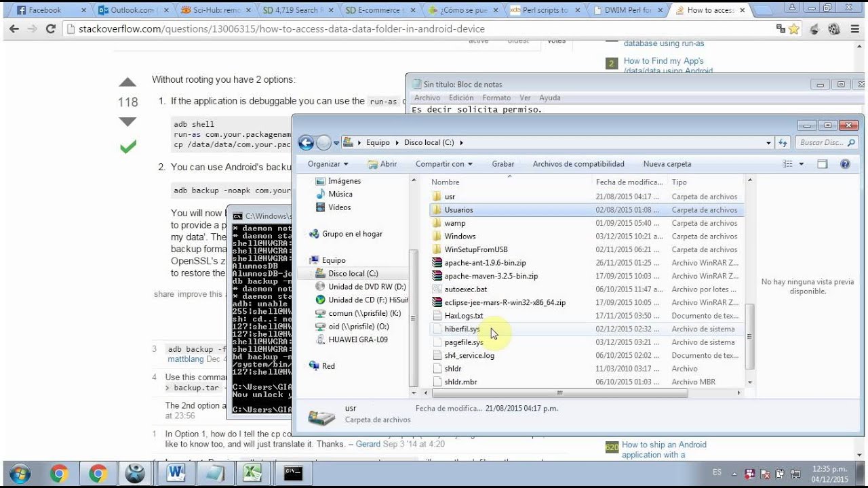Select the autoexec.bat file
This screenshot has height=488, width=868.
(587, 289)
